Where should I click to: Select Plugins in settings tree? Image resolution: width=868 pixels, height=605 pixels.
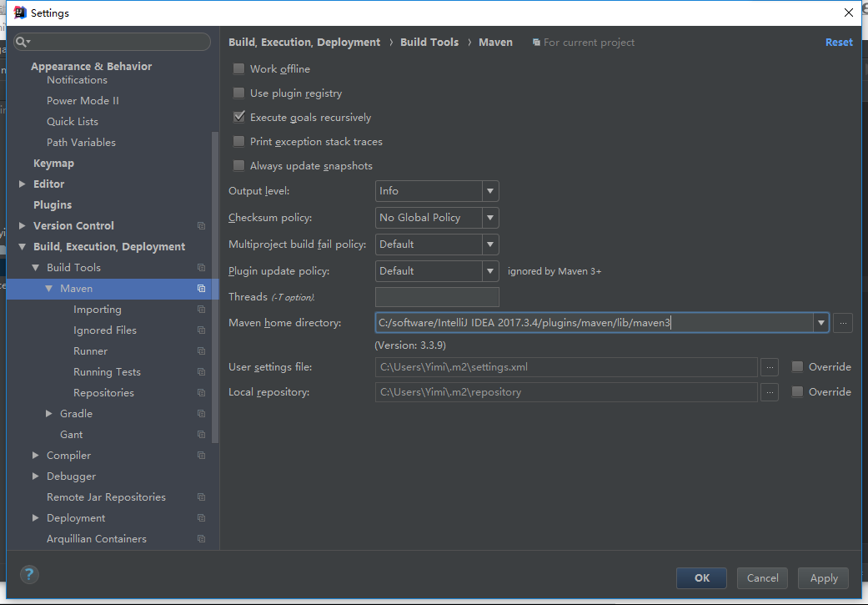click(53, 205)
